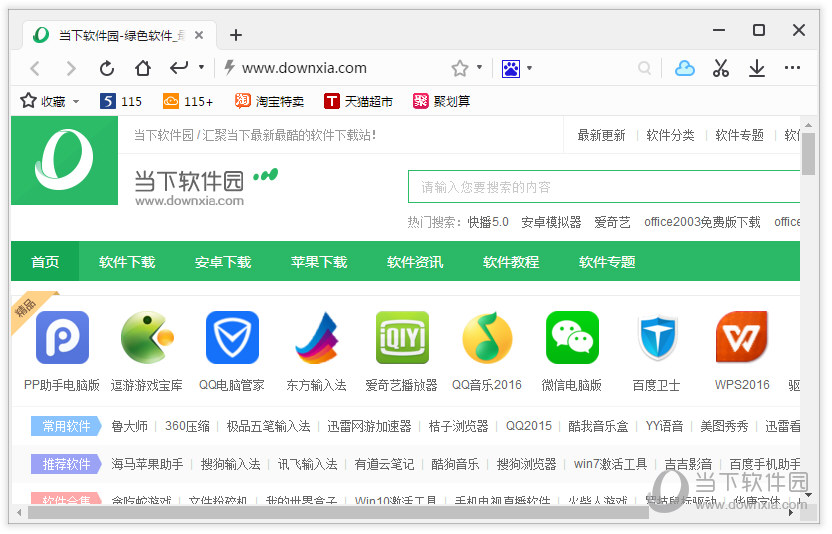Viewport: 832px width, 534px height.
Task: Open the home page icon
Action: pyautogui.click(x=143, y=68)
